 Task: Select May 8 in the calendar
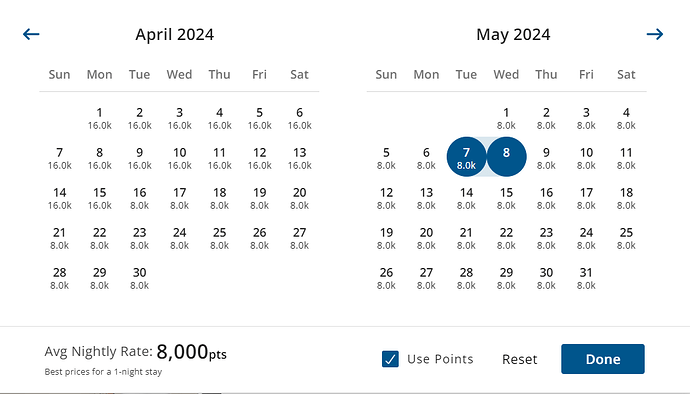[506, 157]
